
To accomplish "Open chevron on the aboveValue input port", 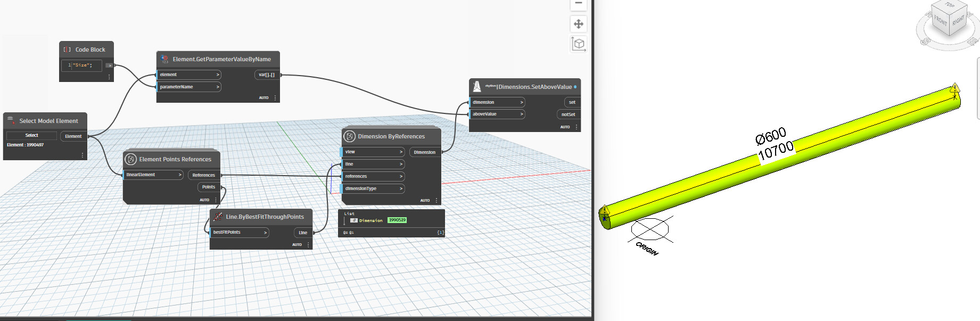I will pyautogui.click(x=522, y=114).
